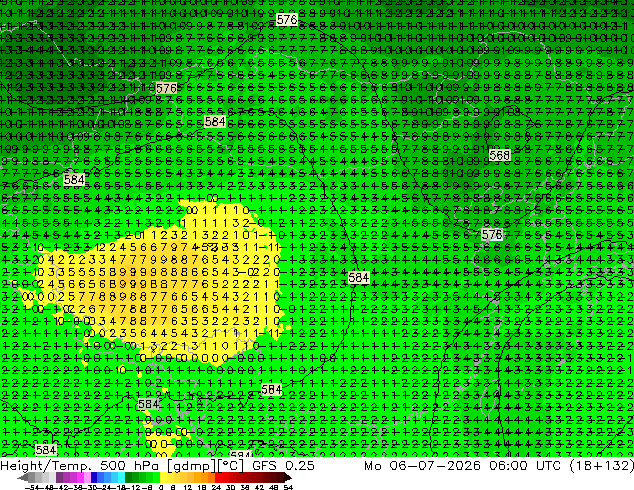Click the '0' legend value
634x490 pixels.
click(161, 487)
